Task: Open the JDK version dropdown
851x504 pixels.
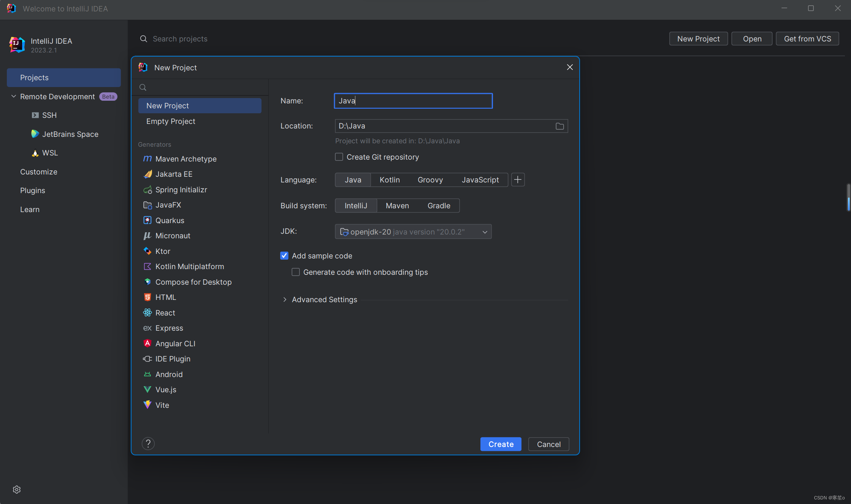Action: [x=413, y=232]
